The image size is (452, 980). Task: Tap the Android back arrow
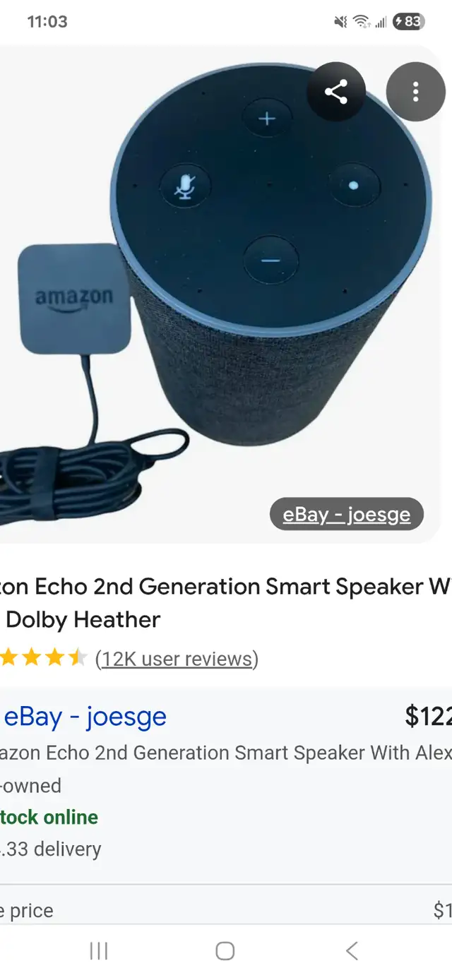[352, 951]
